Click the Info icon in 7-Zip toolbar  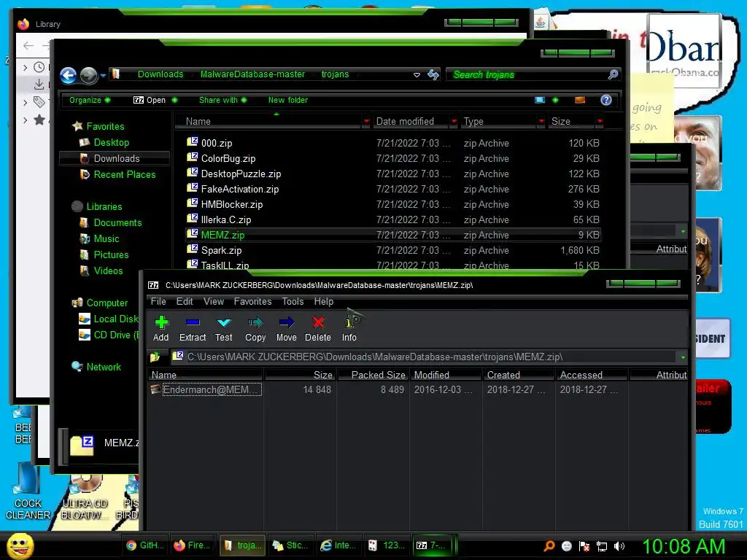(349, 329)
